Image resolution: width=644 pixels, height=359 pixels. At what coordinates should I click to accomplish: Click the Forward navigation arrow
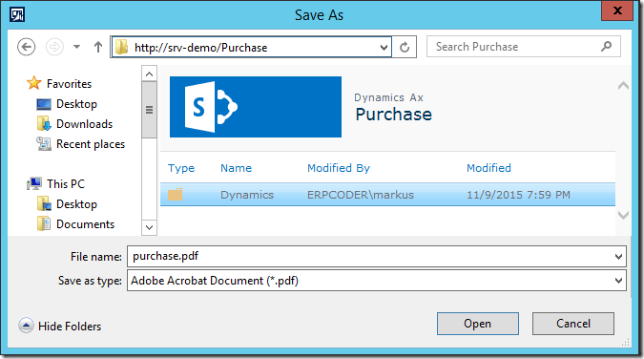(x=54, y=47)
